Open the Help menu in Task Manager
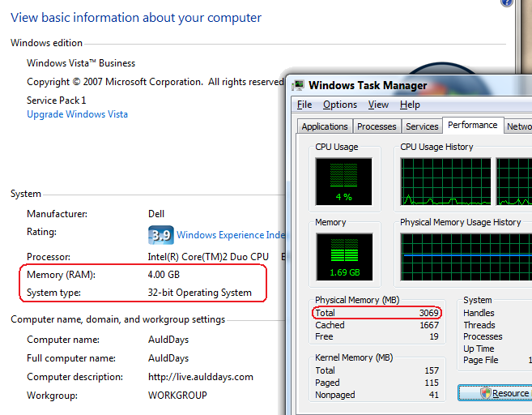 tap(410, 105)
